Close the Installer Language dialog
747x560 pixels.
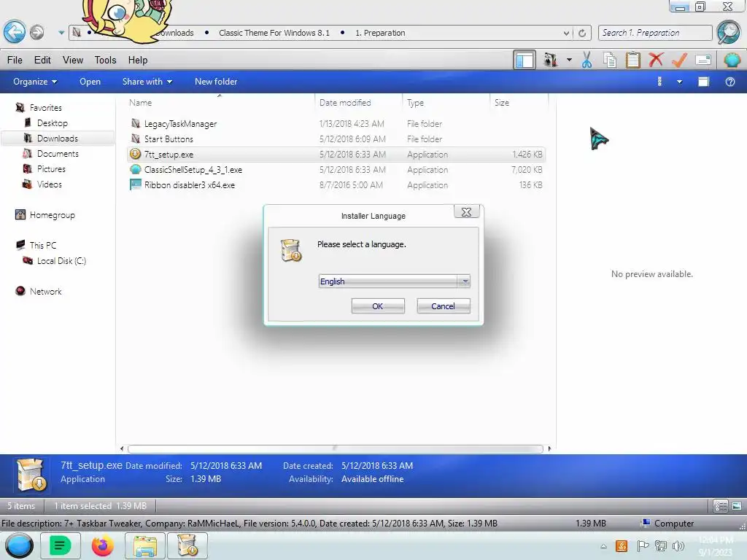point(466,212)
